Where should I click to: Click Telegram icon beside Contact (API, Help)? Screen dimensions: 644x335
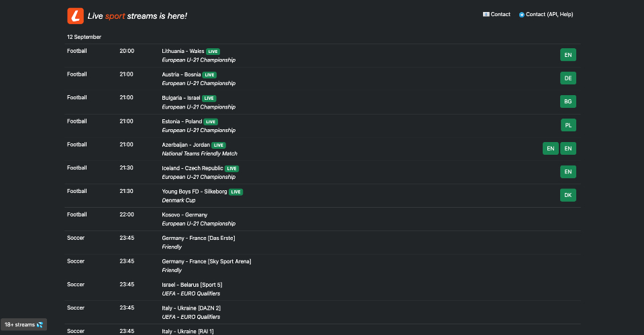coord(522,15)
